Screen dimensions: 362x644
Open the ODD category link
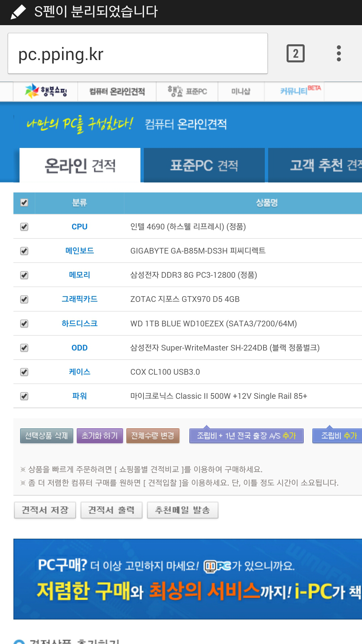(79, 348)
